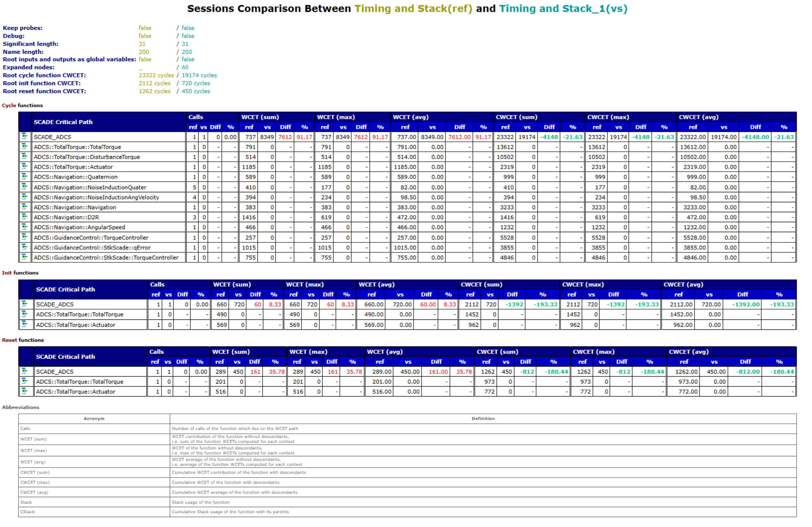
Task: Click locate icon for ADCS::Navigation::NoiseInductionAngVelocity
Action: [x=24, y=197]
